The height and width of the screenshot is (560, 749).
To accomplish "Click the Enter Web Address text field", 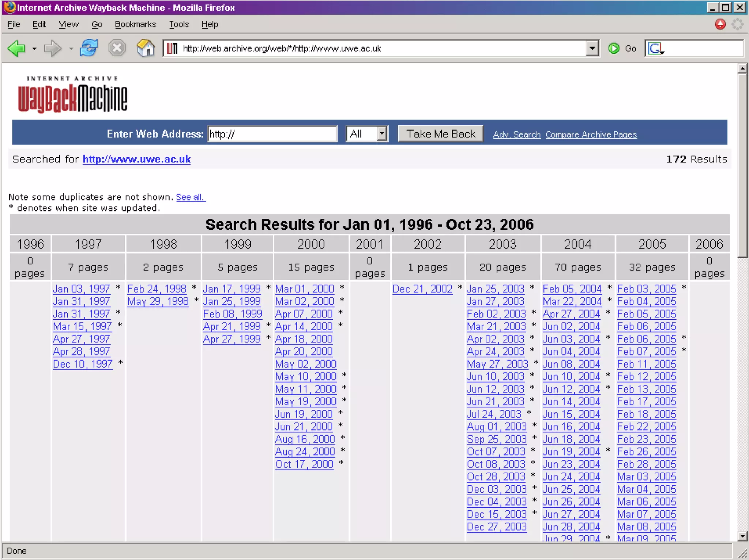I will pyautogui.click(x=272, y=134).
